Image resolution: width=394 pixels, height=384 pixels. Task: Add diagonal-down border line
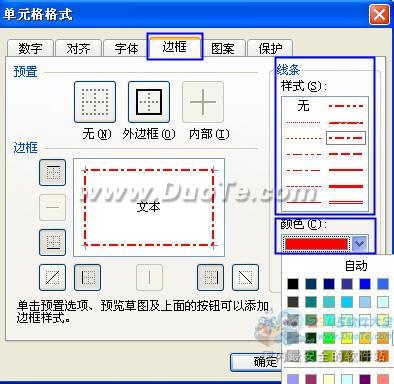[x=245, y=277]
